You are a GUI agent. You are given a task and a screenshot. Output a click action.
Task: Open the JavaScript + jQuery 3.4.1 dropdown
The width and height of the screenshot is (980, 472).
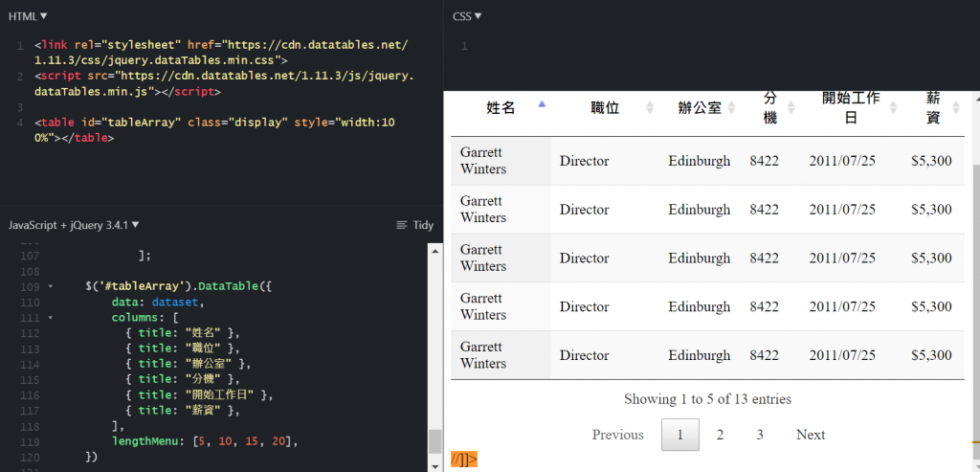point(74,224)
